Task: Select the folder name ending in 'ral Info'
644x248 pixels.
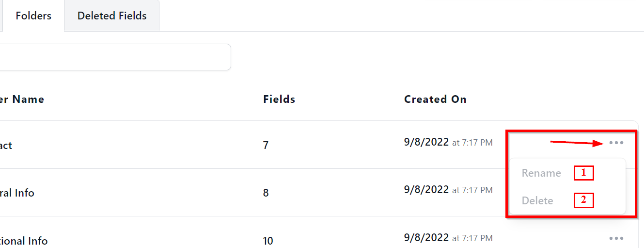Action: pyautogui.click(x=17, y=193)
